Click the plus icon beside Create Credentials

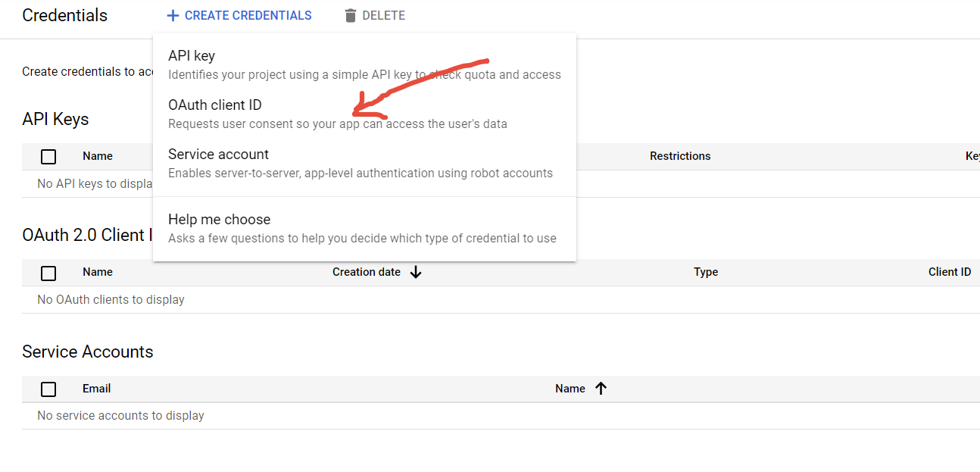click(173, 16)
